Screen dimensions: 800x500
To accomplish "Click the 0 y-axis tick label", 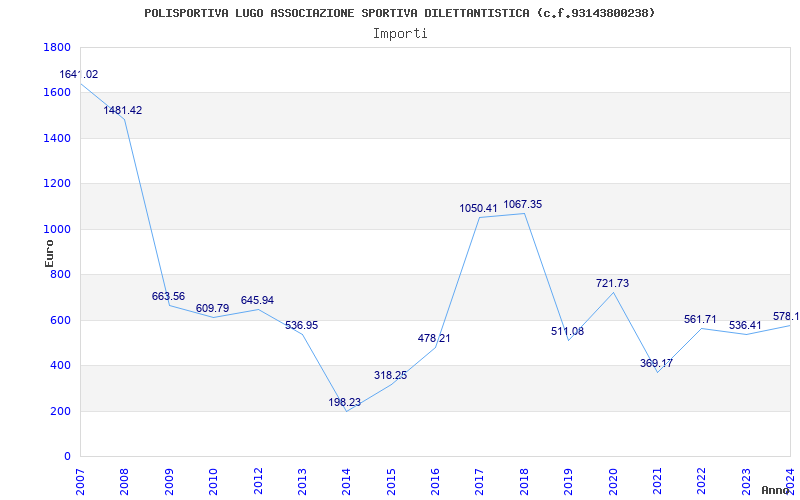I will (x=67, y=457).
